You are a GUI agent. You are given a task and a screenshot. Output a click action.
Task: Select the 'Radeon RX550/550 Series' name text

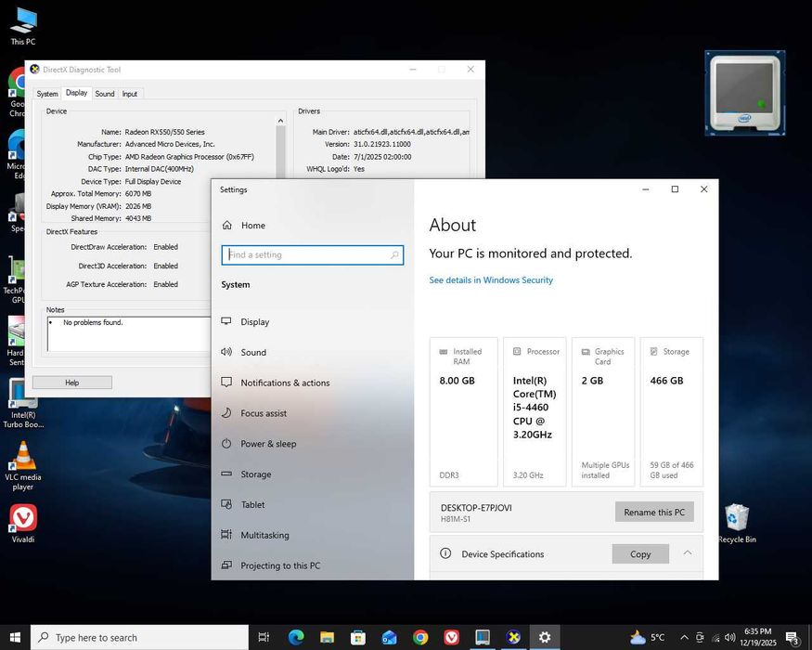pyautogui.click(x=164, y=132)
